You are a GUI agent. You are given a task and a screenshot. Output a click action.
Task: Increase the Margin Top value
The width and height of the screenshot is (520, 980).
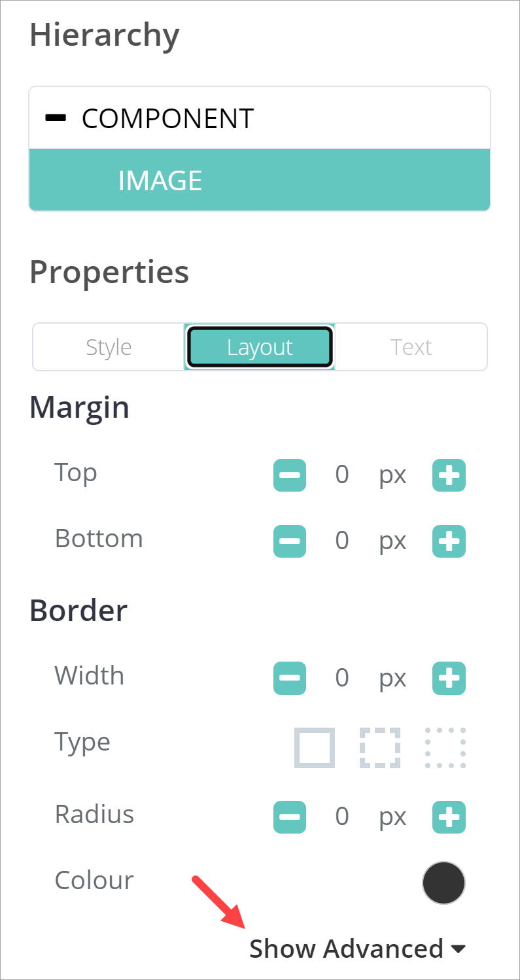coord(449,475)
